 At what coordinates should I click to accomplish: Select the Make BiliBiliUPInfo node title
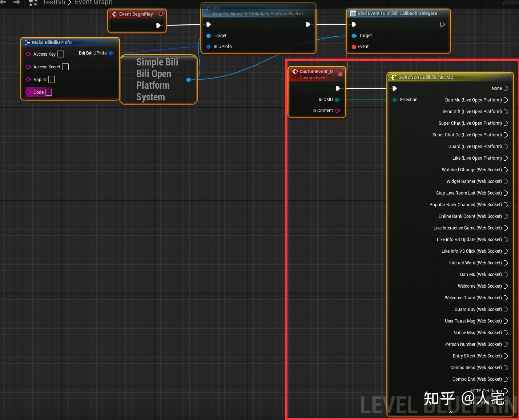click(52, 43)
